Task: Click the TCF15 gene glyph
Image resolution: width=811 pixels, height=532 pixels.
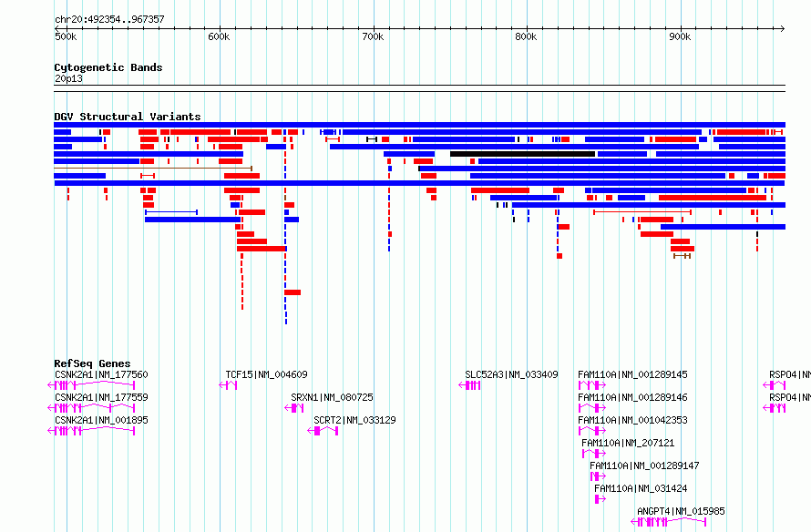Action: (x=228, y=385)
